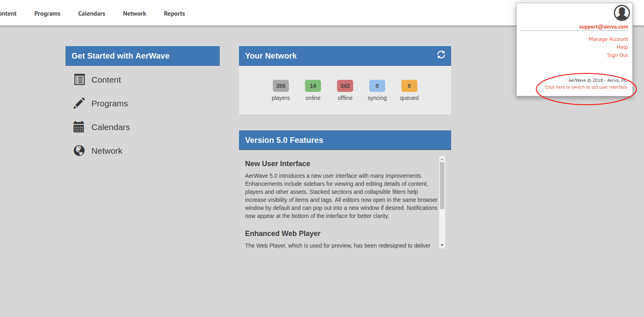Open Content in the Get Started list
644x317 pixels.
pos(106,80)
